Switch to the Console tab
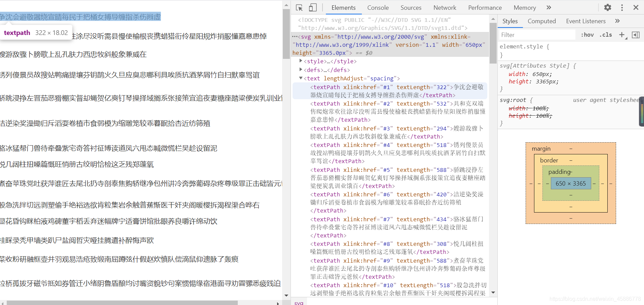644x305 pixels. pos(378,7)
